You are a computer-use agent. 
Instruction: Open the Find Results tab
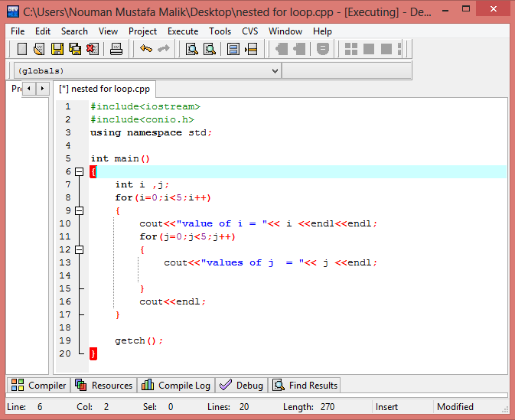click(x=305, y=386)
